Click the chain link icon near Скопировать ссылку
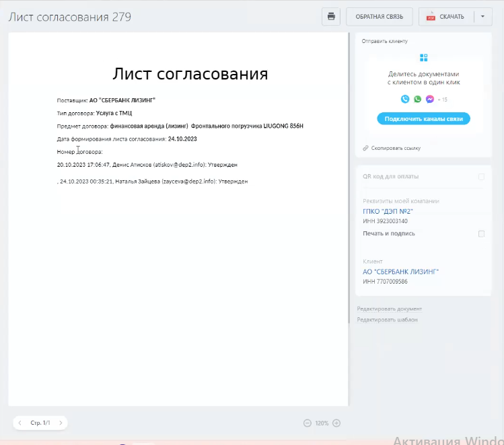Screen dimensions: 504x445 coord(365,148)
